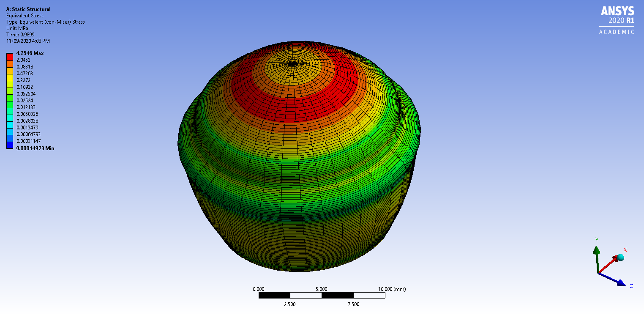Click the 4.2546 Max legend label
Image resolution: width=644 pixels, height=315 pixels.
(x=30, y=53)
